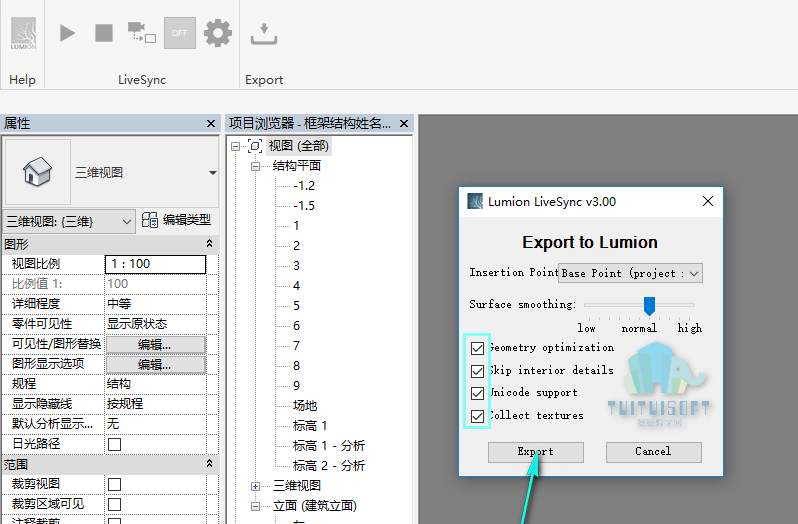Toggle 日光路径 checkbox
798x524 pixels.
[x=115, y=444]
